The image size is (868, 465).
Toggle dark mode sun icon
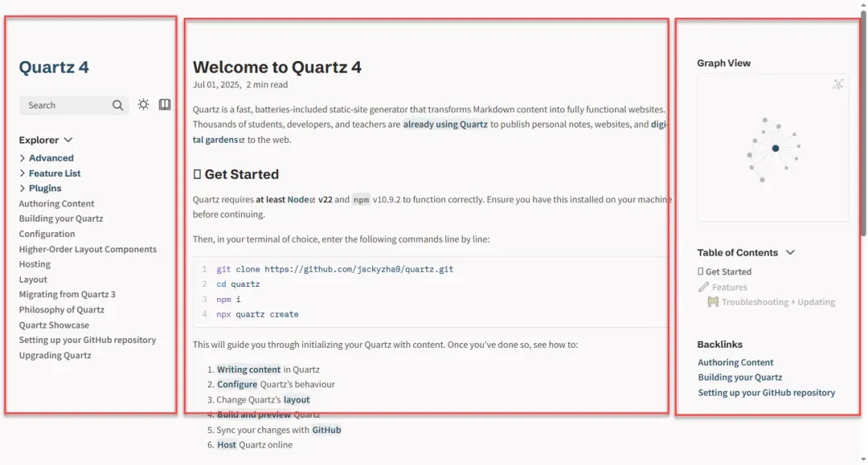click(143, 104)
